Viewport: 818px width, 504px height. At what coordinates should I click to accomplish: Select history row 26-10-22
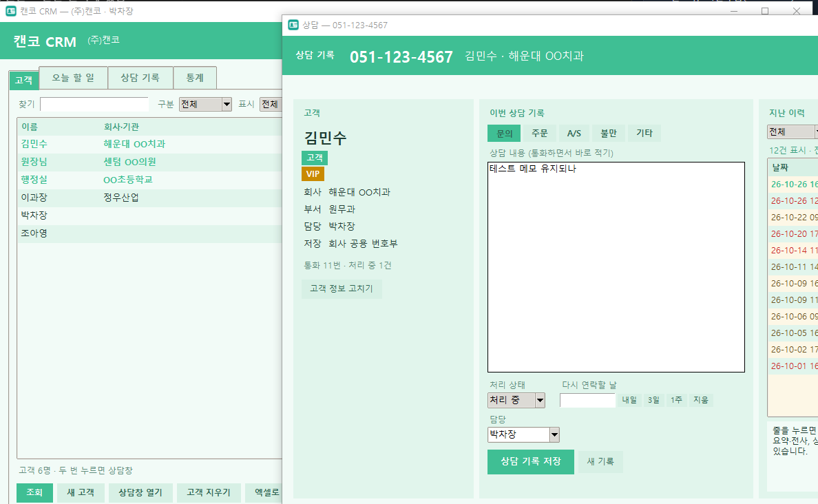click(x=793, y=218)
